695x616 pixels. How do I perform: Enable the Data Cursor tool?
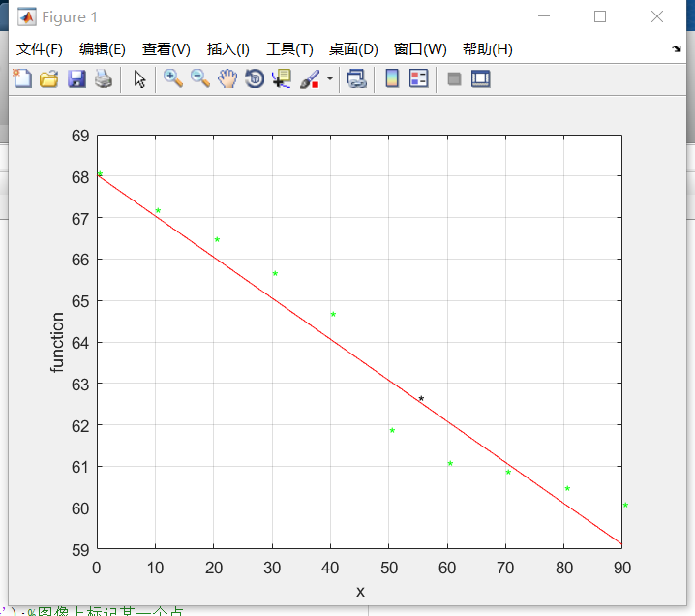coord(282,79)
